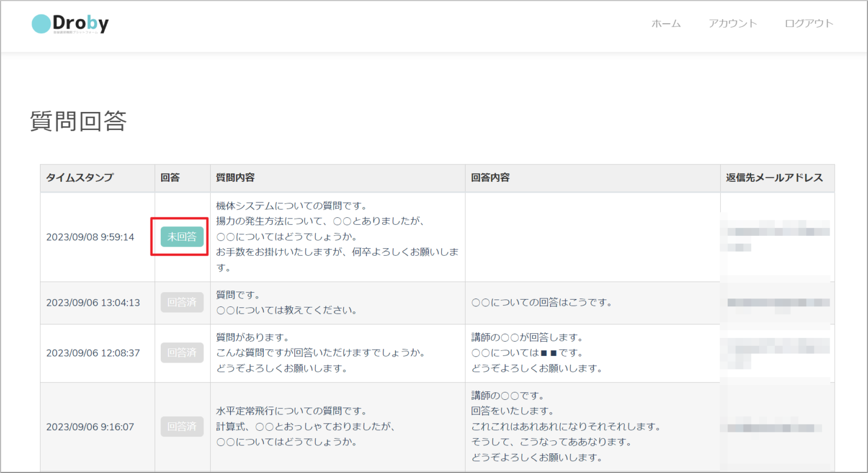Click the Droby logo
The image size is (868, 473).
coord(70,24)
